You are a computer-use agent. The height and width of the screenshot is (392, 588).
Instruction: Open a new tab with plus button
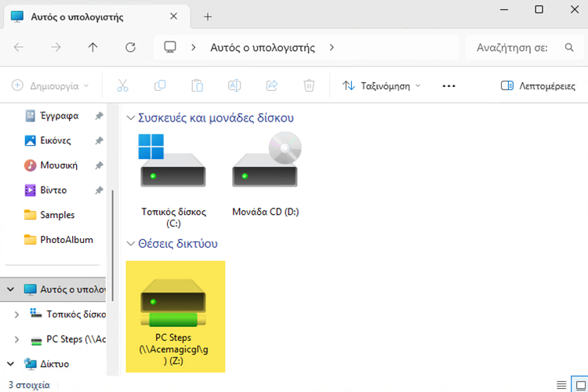pos(208,16)
